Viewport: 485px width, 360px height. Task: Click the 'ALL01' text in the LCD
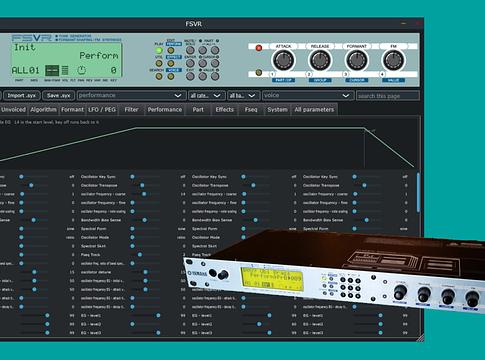click(x=26, y=71)
